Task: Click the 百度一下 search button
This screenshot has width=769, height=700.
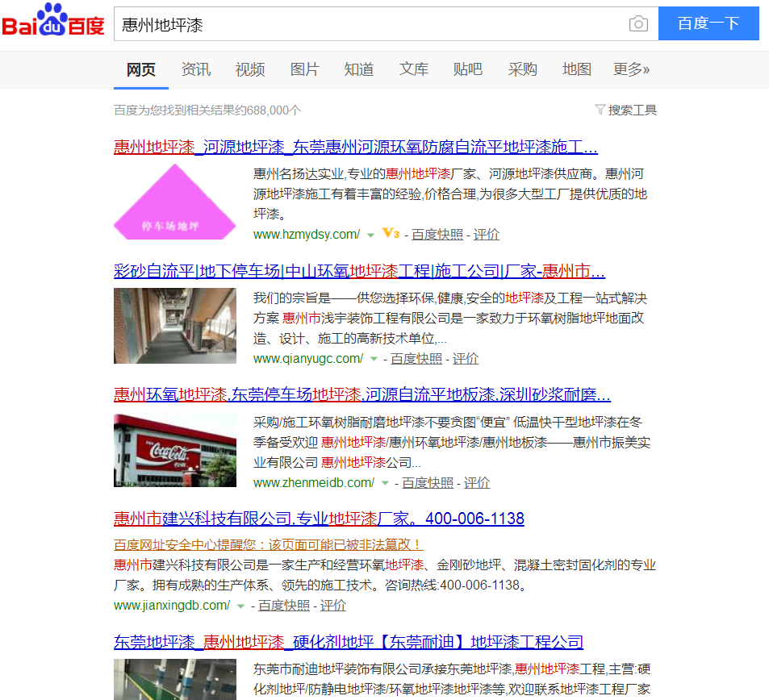Action: (x=708, y=23)
